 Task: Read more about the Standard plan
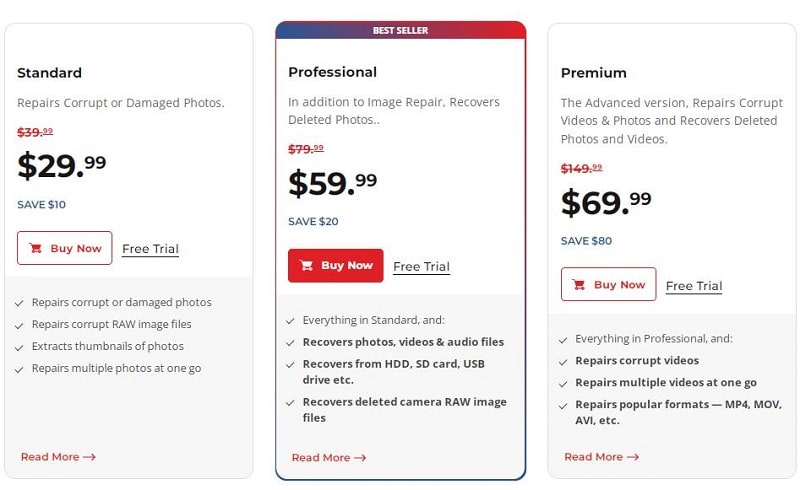point(58,457)
